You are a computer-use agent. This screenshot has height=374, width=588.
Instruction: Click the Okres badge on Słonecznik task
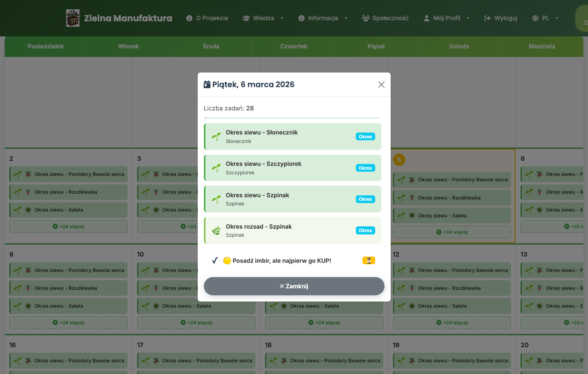[x=365, y=136]
